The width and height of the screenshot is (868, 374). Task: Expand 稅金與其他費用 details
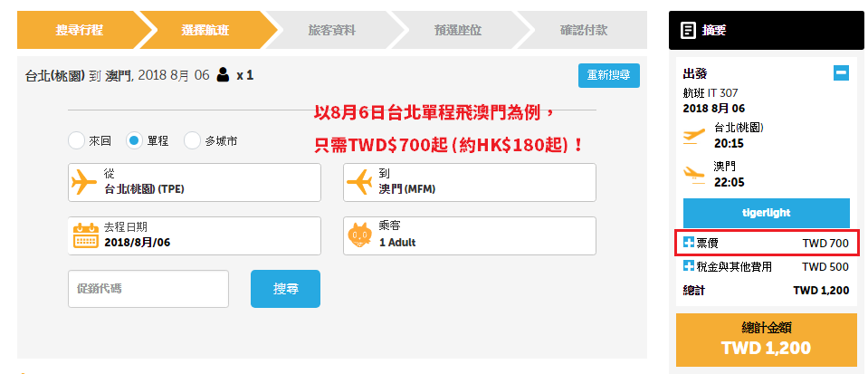[689, 266]
